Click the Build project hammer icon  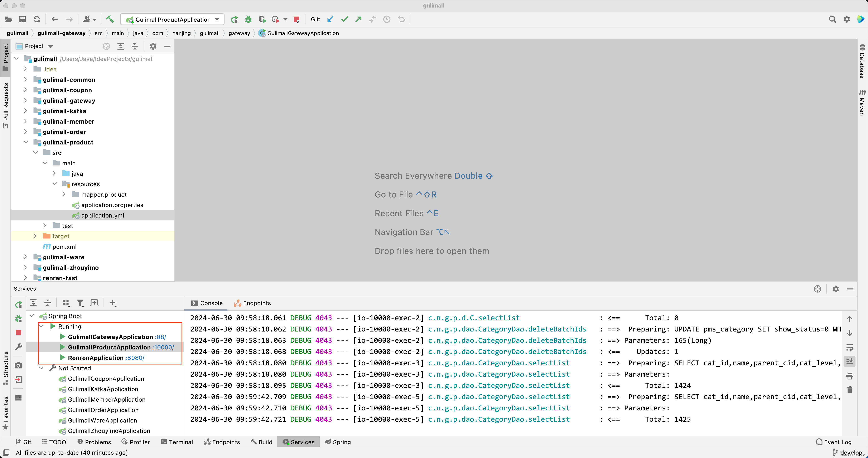pos(110,19)
